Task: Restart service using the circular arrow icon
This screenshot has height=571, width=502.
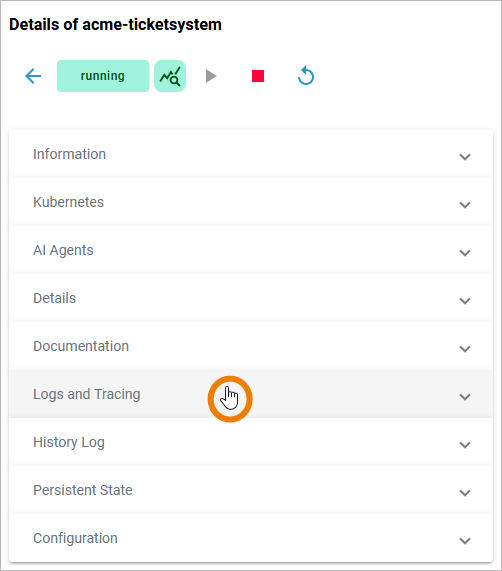Action: (x=306, y=76)
